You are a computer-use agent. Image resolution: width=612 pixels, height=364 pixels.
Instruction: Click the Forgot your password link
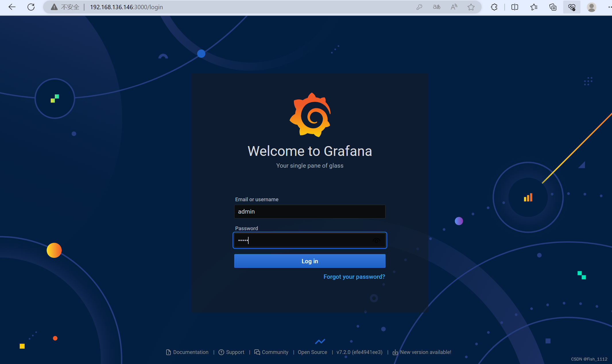click(x=354, y=276)
